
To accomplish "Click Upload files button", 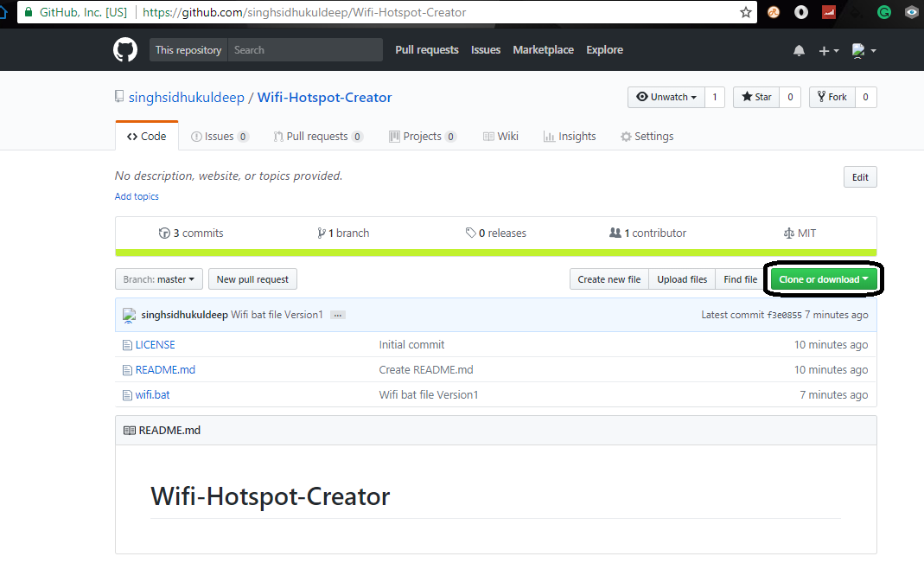I will 682,279.
